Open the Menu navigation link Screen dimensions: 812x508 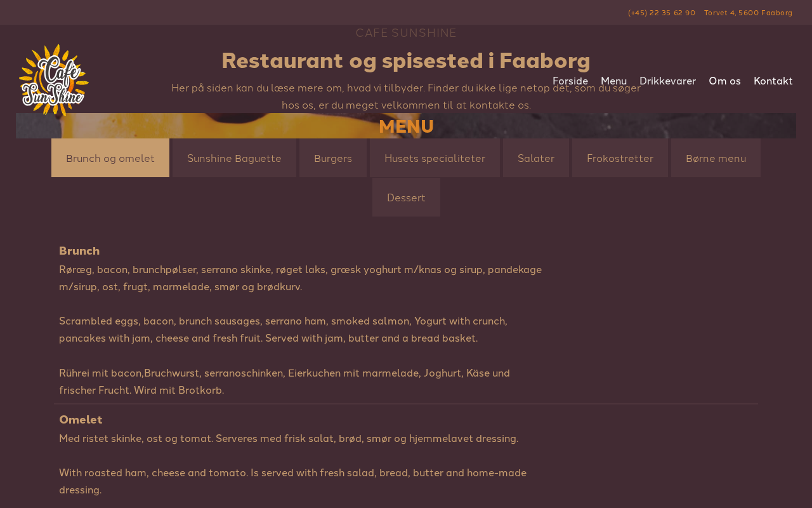point(613,81)
